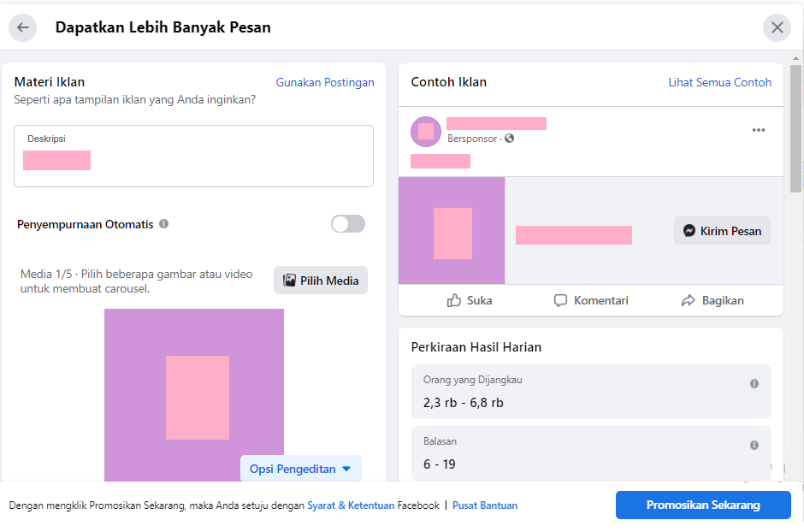
Task: Open the Lihat Semua Contoh link
Action: [x=719, y=82]
